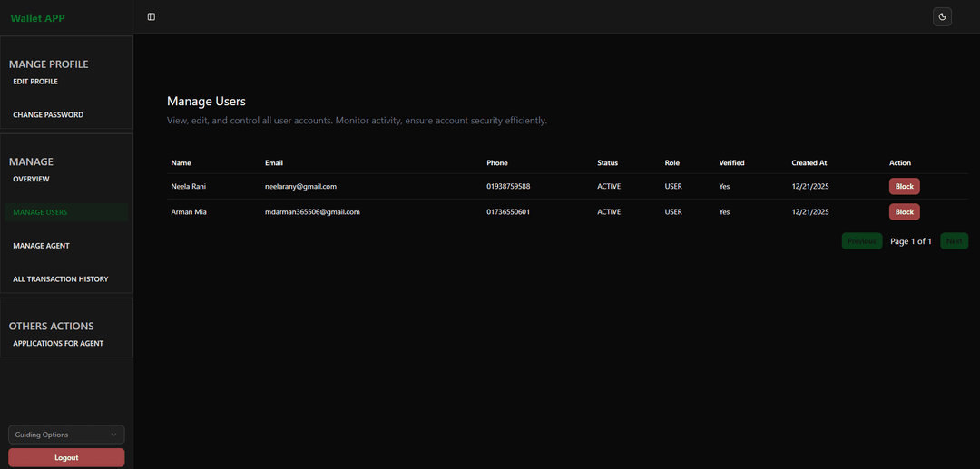The height and width of the screenshot is (469, 980).
Task: Select email neelarany@gmail.com
Action: (x=300, y=186)
